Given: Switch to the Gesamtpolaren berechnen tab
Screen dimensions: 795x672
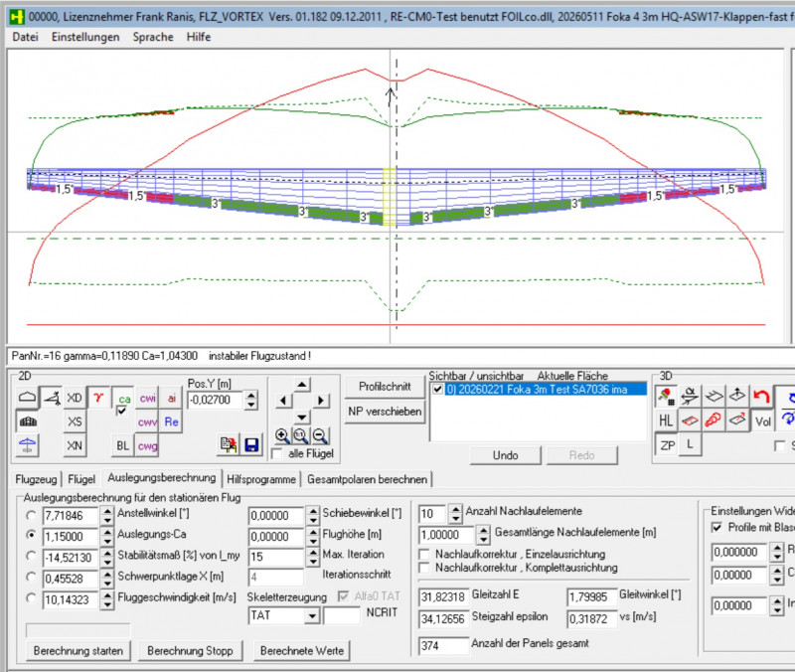Looking at the screenshot, I should 367,479.
